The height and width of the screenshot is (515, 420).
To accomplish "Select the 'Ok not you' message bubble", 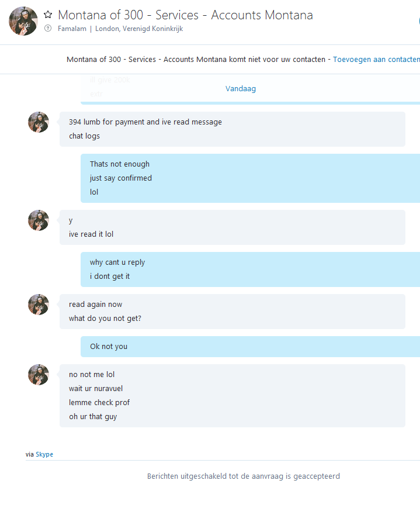I will (251, 347).
